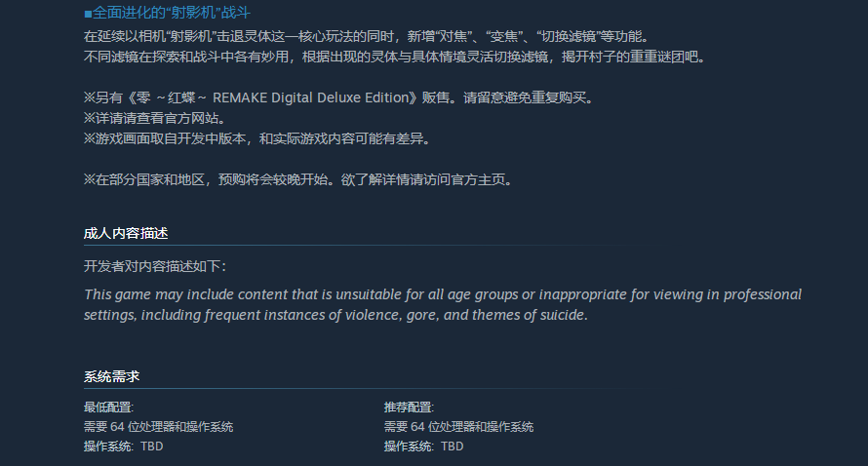The height and width of the screenshot is (466, 868).
Task: Click the 系统需求 section heading
Action: (112, 376)
